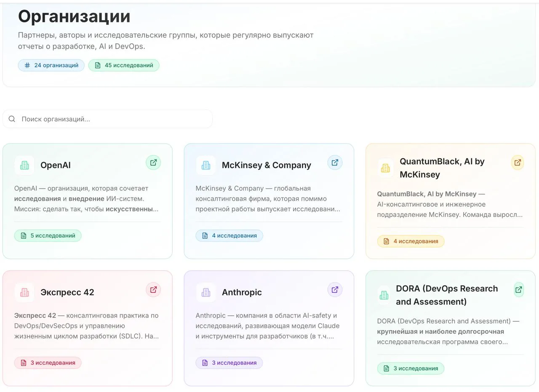Open the external link icon on the DORA card
The width and height of the screenshot is (539, 392).
point(519,290)
